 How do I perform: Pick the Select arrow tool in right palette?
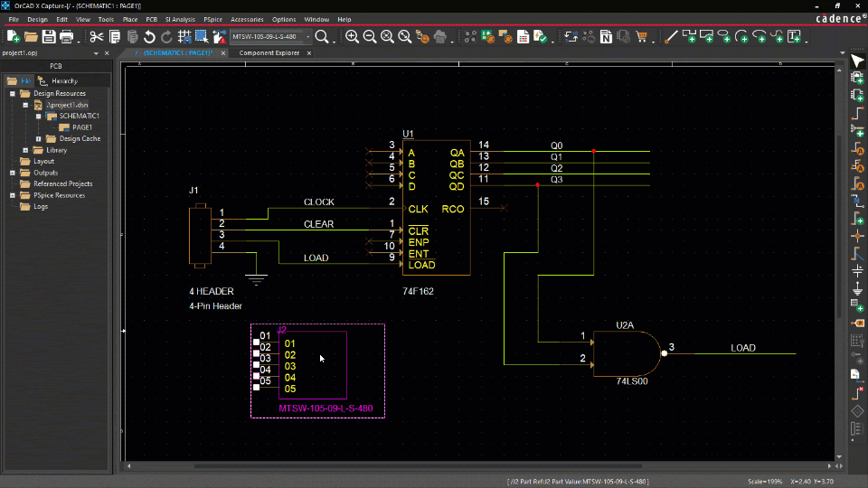[x=857, y=61]
